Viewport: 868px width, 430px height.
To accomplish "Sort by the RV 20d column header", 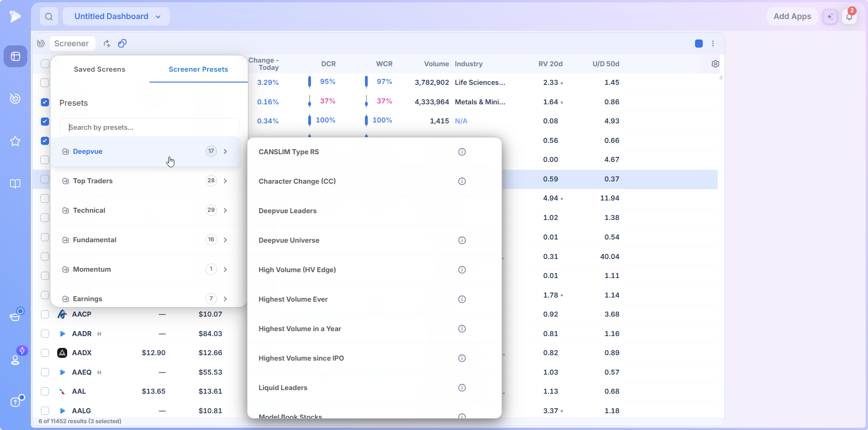I will point(550,64).
